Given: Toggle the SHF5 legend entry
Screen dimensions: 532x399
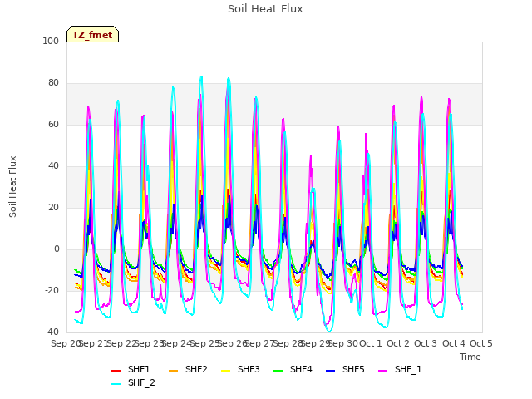Looking at the screenshot, I should point(345,369).
